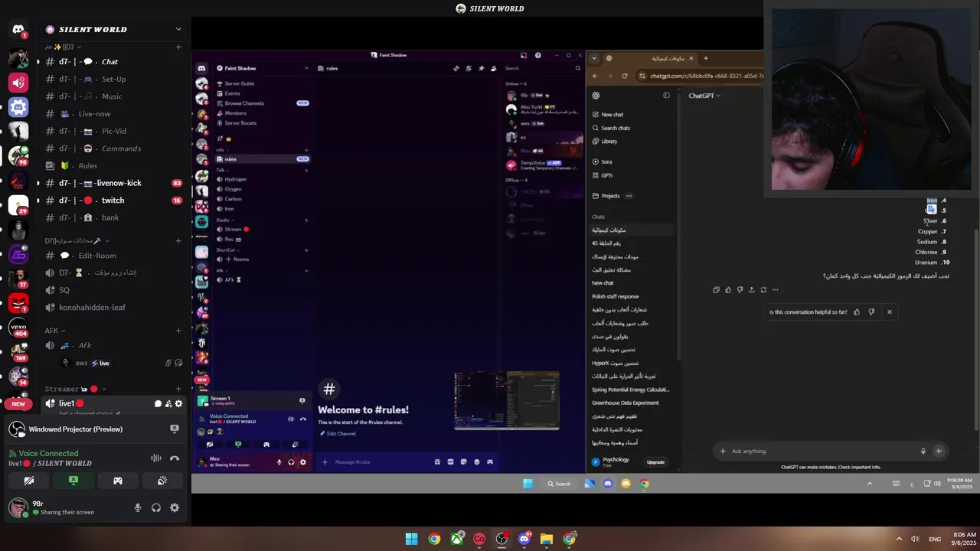Image resolution: width=980 pixels, height=551 pixels.
Task: Open Greenhouse Data Experiment chat
Action: pos(625,403)
